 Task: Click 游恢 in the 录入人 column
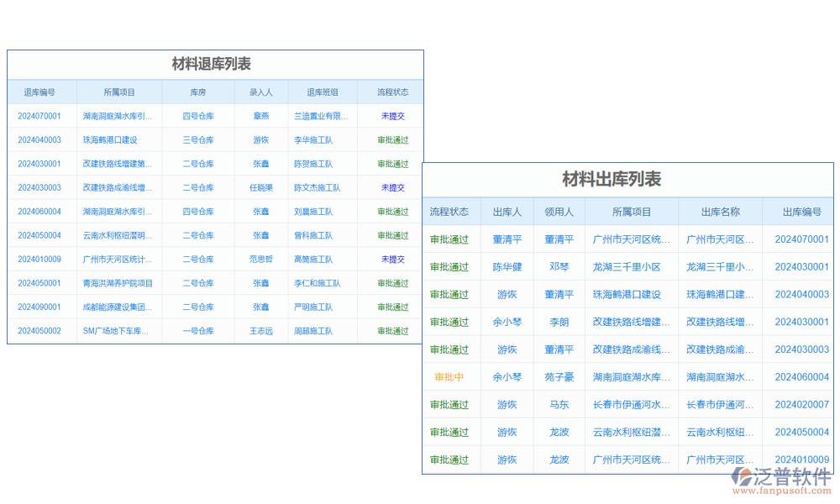[260, 139]
